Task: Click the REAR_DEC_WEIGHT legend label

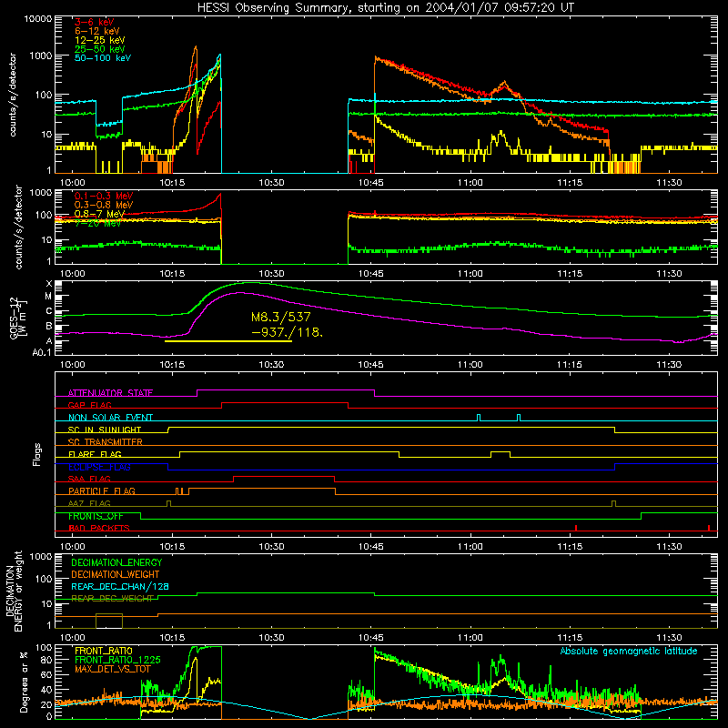Action: click(x=112, y=599)
